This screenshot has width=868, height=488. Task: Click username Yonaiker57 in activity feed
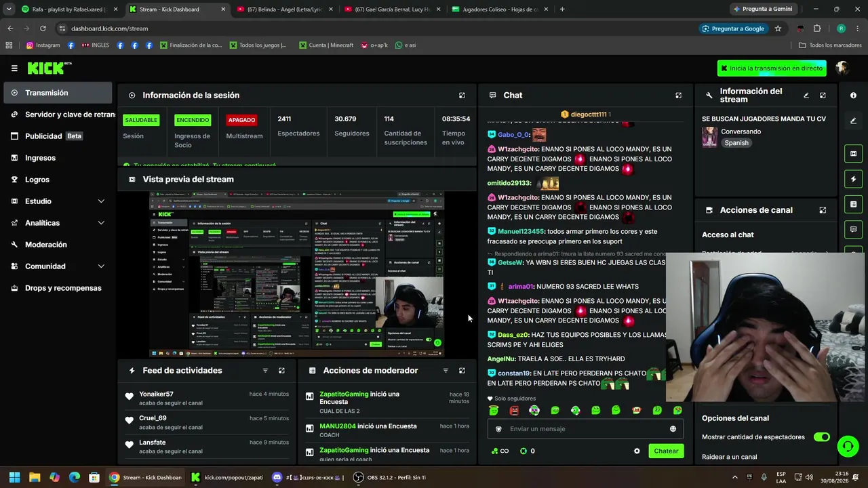click(156, 394)
